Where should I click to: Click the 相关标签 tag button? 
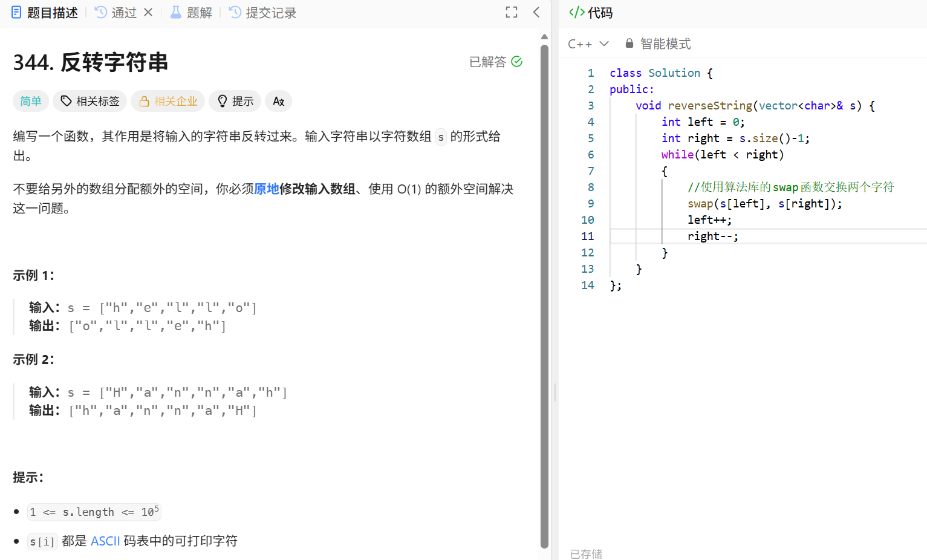click(89, 101)
